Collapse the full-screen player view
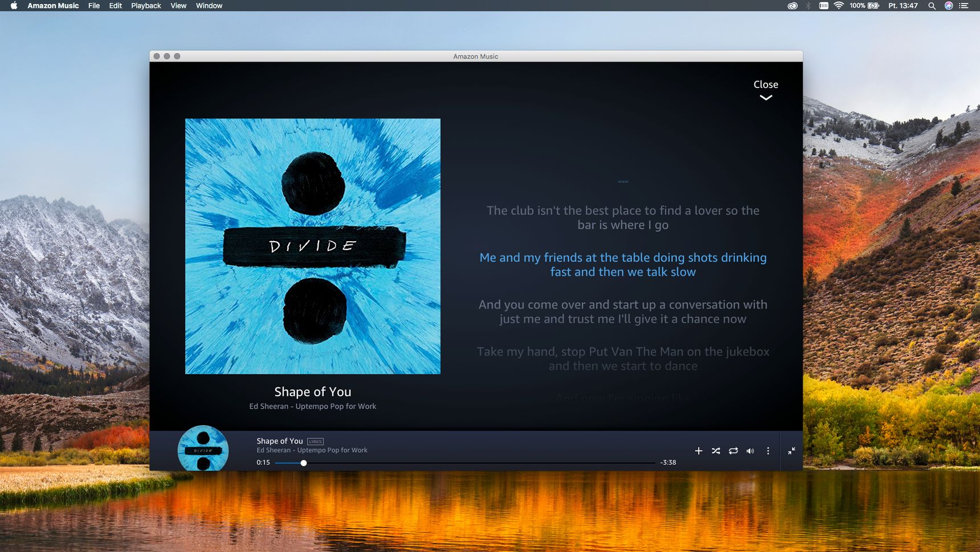 click(x=791, y=450)
